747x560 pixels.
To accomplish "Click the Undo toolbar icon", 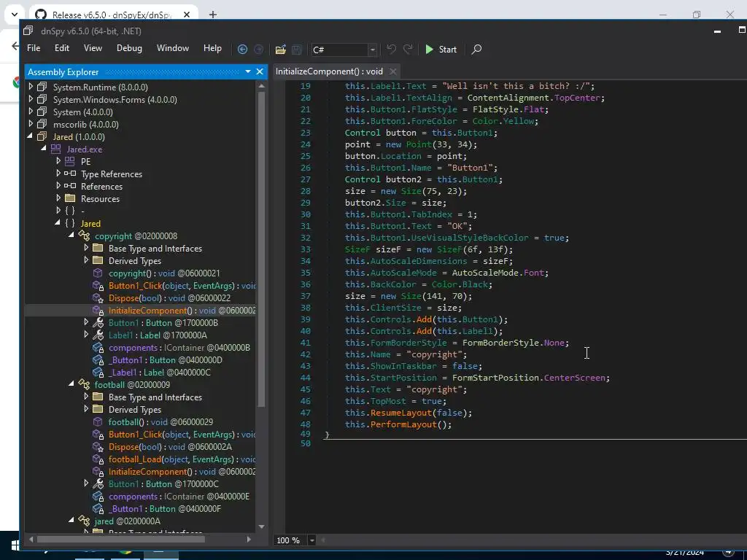I will pyautogui.click(x=392, y=49).
